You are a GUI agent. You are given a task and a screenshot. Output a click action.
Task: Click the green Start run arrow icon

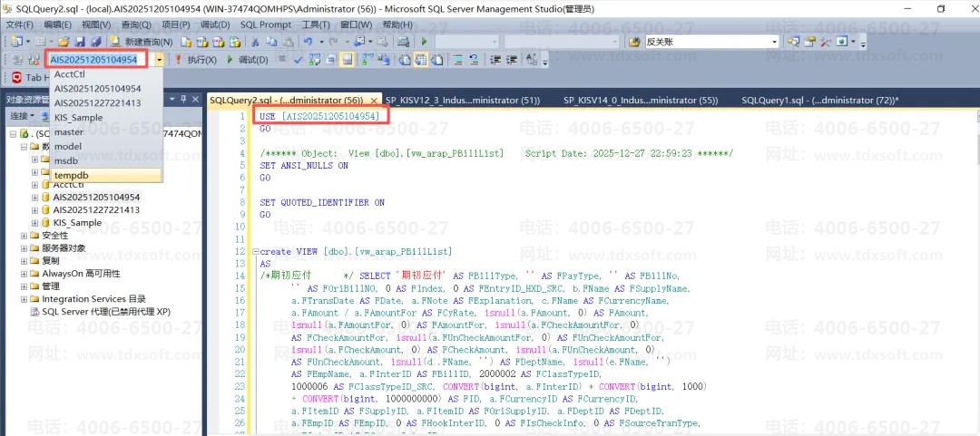(425, 41)
